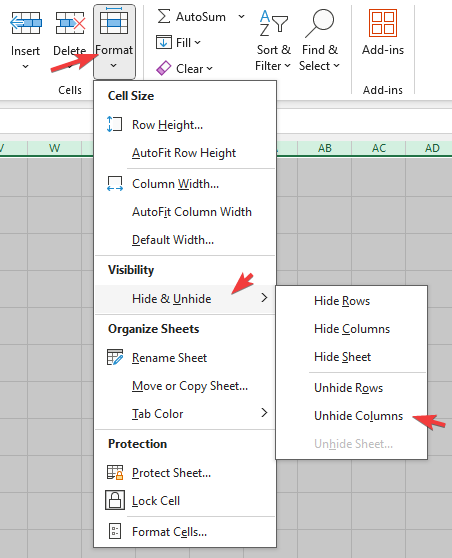Screen dimensions: 452x558
Task: Click the Lock Cell padlock icon
Action: point(115,500)
